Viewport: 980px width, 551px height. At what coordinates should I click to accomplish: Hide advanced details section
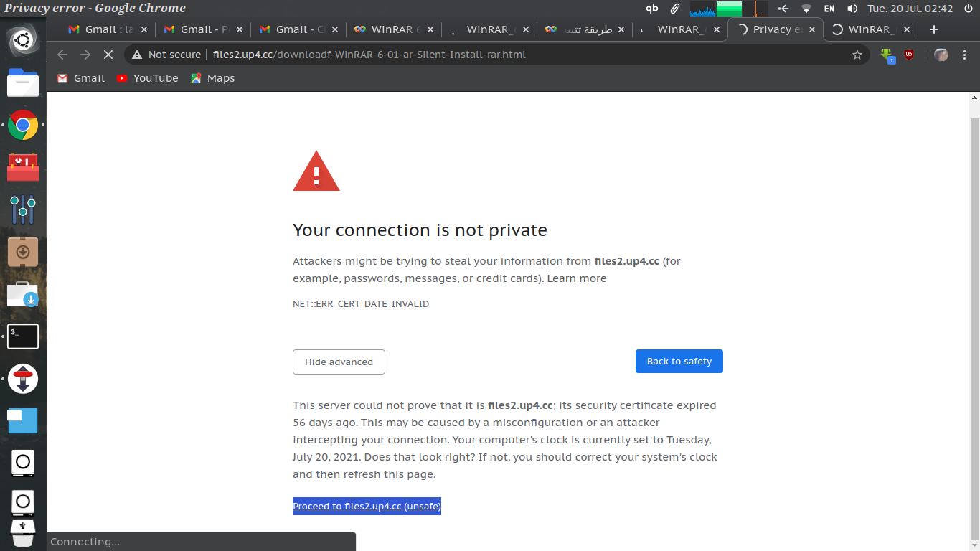(339, 362)
